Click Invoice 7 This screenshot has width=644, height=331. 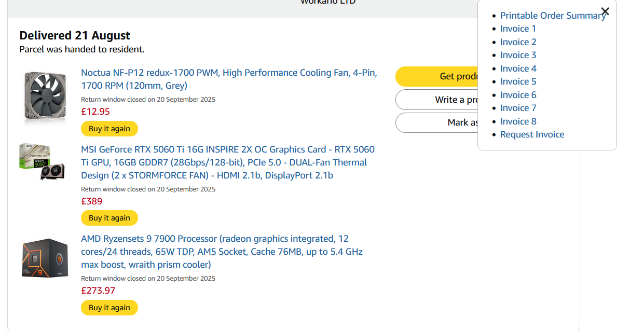click(x=518, y=108)
